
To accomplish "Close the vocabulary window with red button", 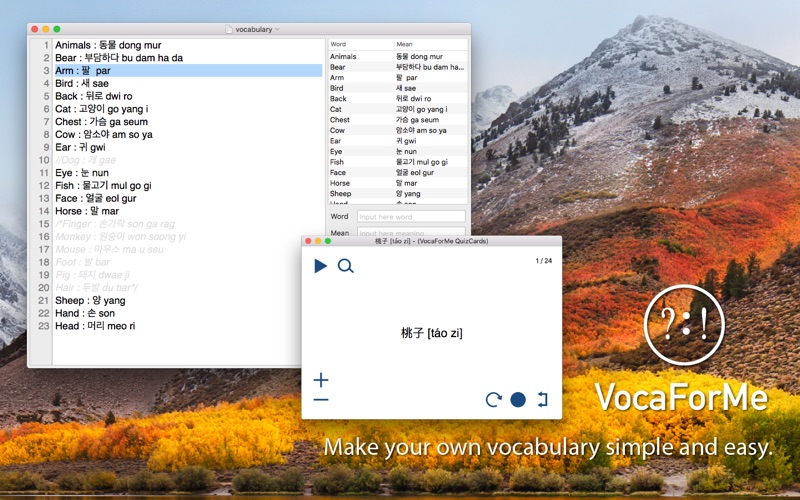I will (35, 29).
